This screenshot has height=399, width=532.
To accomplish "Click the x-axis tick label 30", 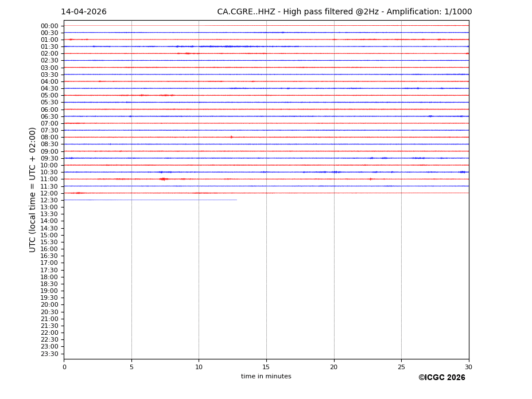I will click(468, 367).
